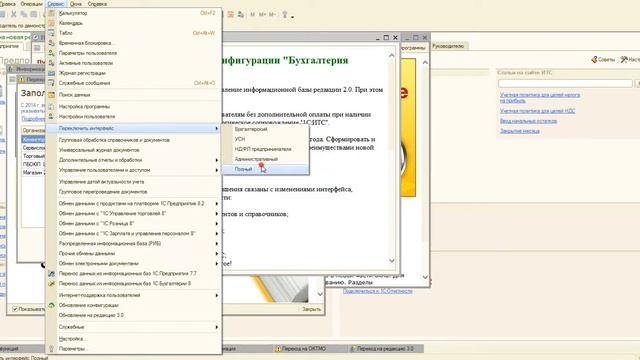The image size is (640, 360).
Task: Open the Операции menu in the menu bar
Action: pyautogui.click(x=31, y=4)
